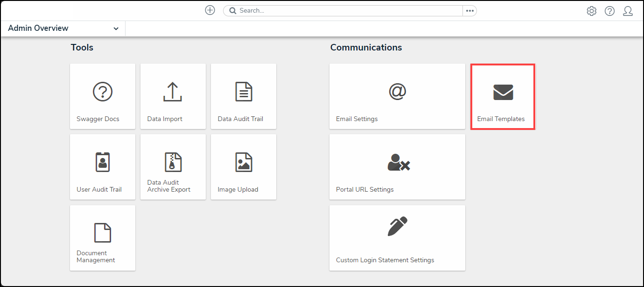Open the user profile icon
This screenshot has height=287, width=644.
[x=628, y=11]
